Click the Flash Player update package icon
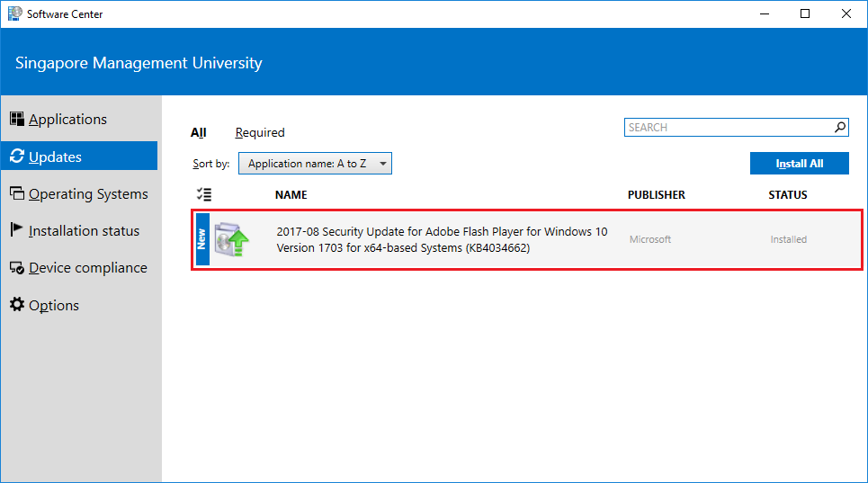 coord(231,239)
